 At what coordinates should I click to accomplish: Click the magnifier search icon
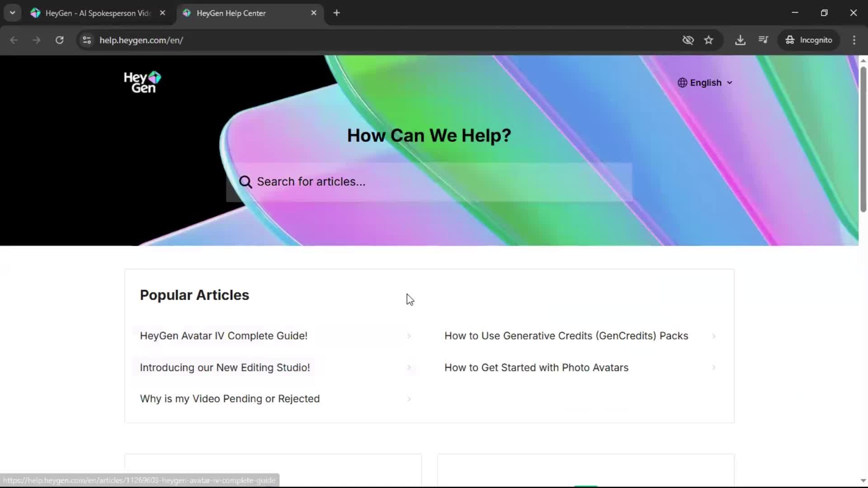[x=245, y=182]
